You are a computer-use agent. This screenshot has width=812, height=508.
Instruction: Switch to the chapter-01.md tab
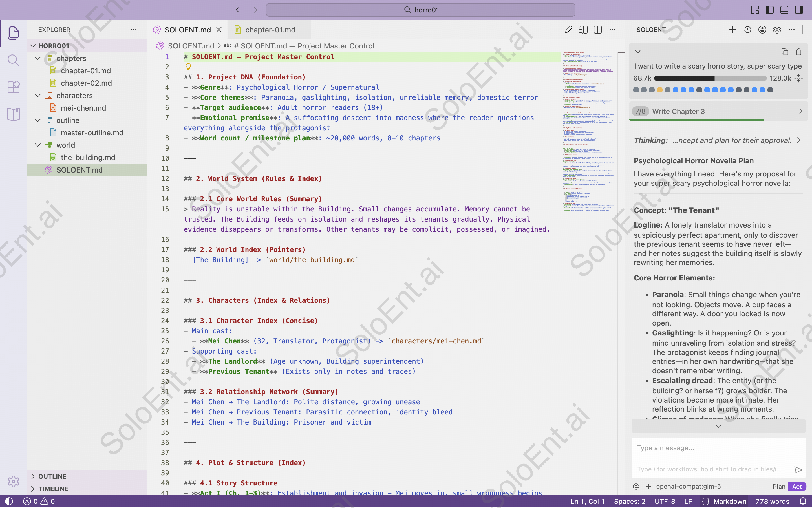pyautogui.click(x=270, y=30)
